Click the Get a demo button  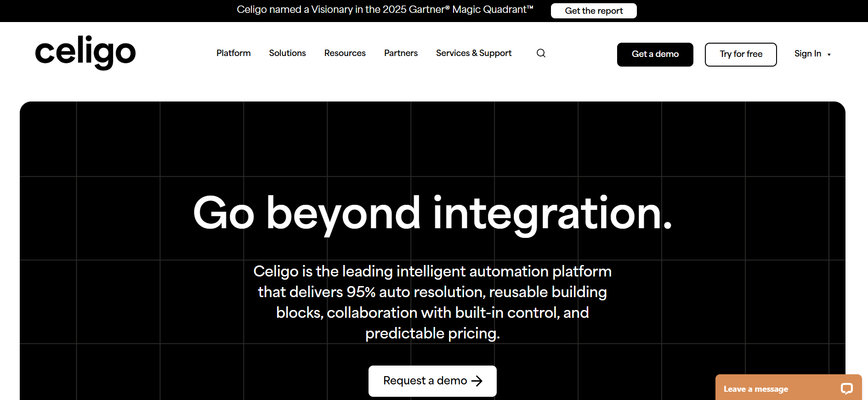tap(655, 54)
